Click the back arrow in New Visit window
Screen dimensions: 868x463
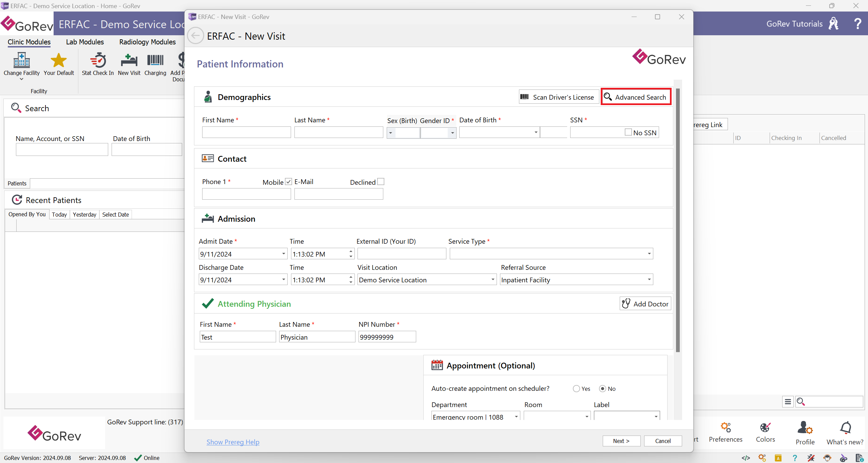pos(195,36)
